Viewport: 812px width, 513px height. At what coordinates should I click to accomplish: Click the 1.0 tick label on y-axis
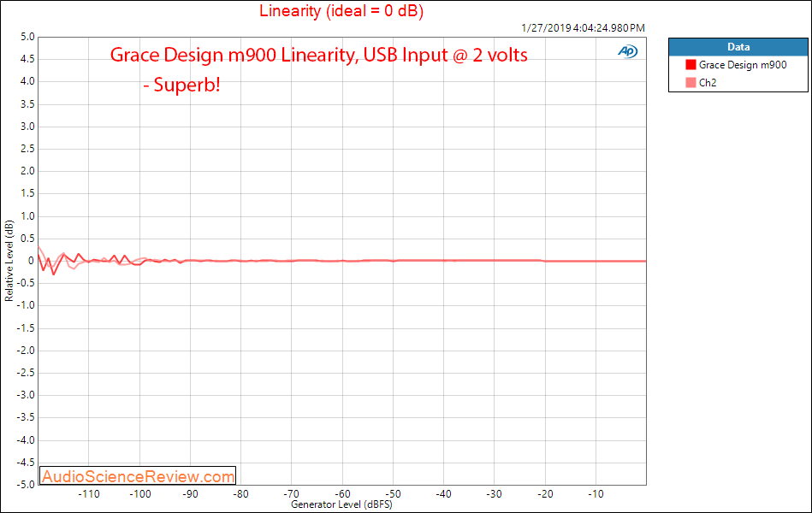tap(27, 215)
